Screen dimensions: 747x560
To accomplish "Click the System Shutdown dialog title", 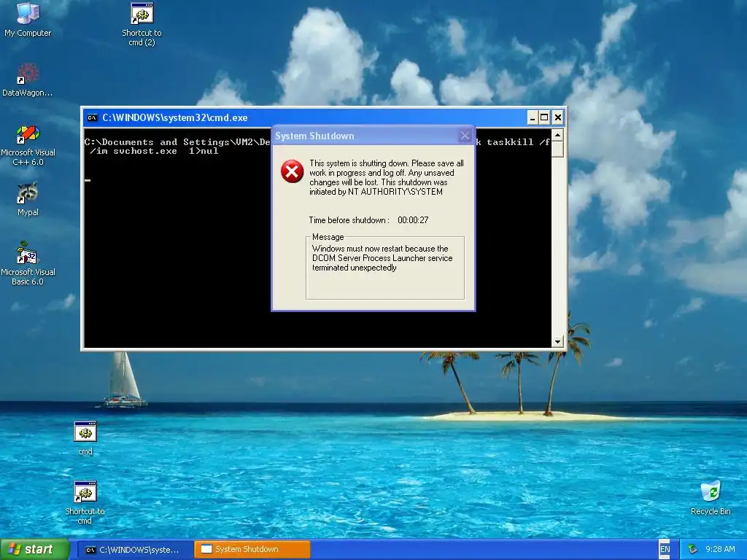I will click(314, 136).
